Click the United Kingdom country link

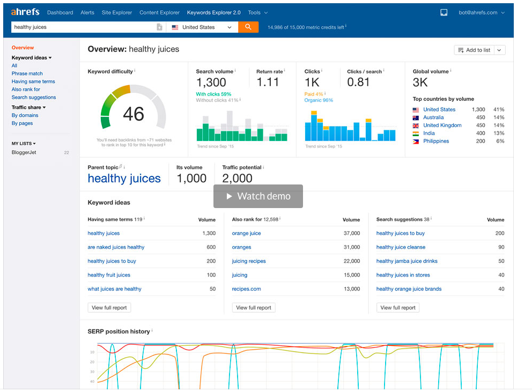442,125
